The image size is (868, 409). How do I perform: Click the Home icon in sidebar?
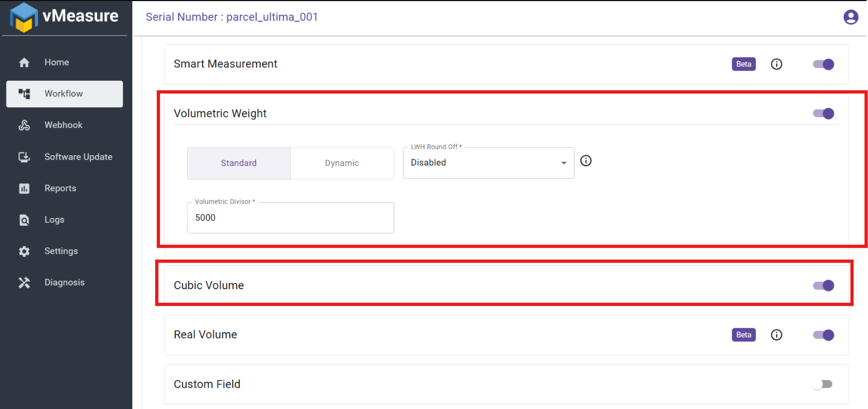tap(24, 63)
